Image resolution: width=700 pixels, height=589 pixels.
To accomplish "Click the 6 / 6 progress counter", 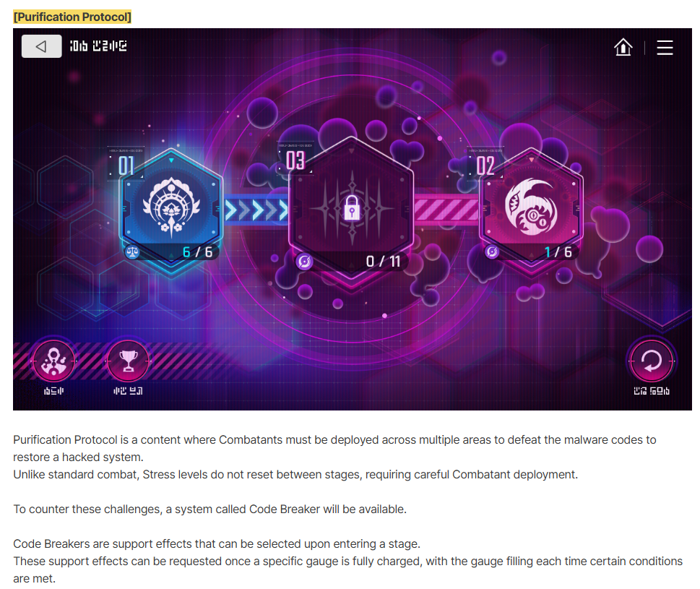I will click(x=197, y=252).
